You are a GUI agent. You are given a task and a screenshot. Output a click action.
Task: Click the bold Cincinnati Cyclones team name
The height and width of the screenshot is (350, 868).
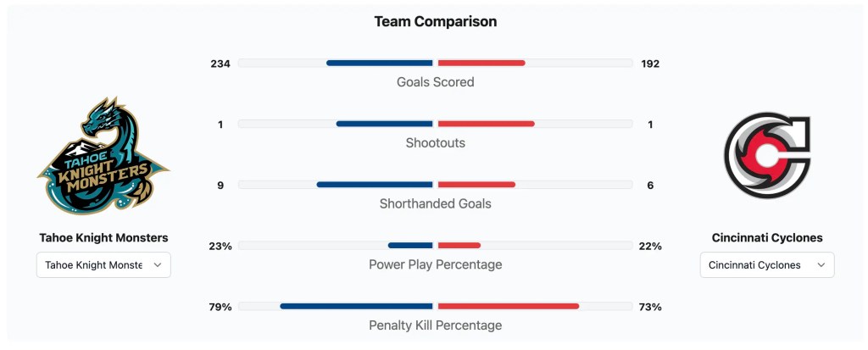click(767, 238)
